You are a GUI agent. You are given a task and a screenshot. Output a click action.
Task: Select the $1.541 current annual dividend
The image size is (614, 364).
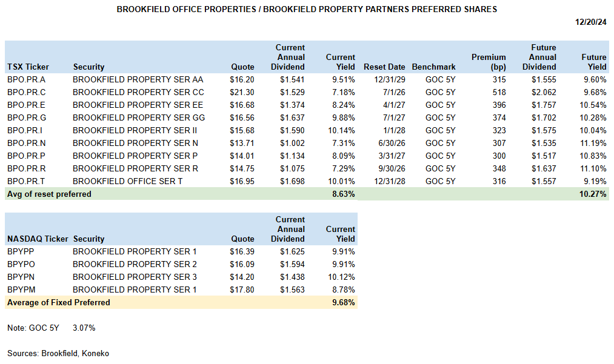click(292, 79)
